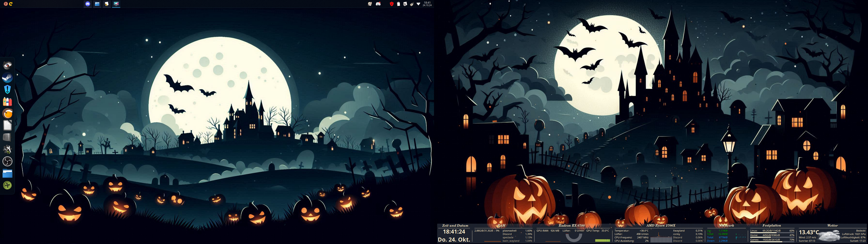
Task: Open the blue folder in the dock
Action: 7,173
